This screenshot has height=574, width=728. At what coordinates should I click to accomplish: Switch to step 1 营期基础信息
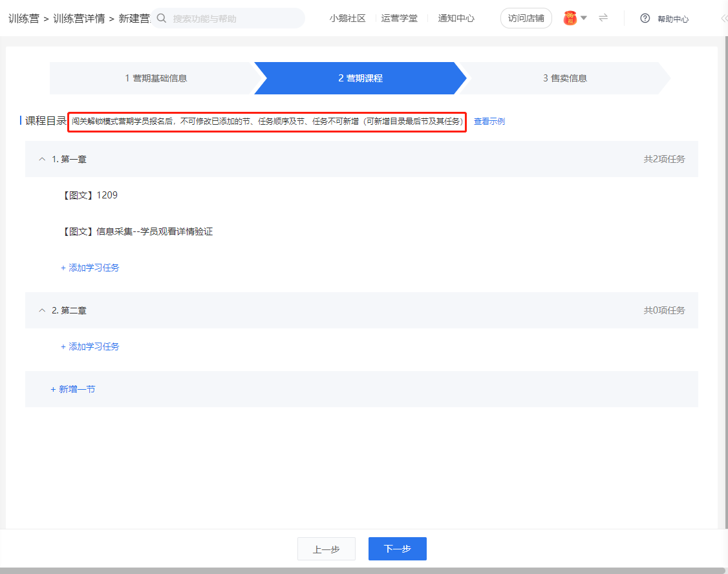tap(156, 78)
